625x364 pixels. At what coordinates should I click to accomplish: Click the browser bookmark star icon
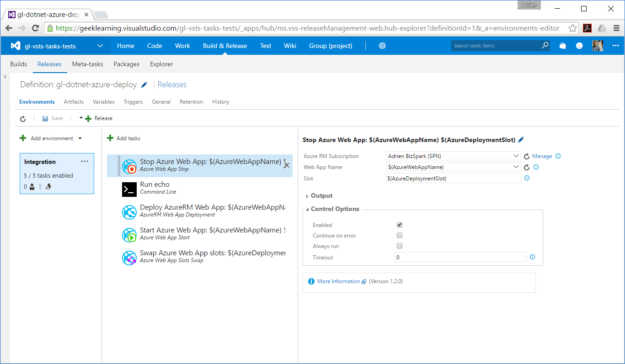tap(572, 28)
